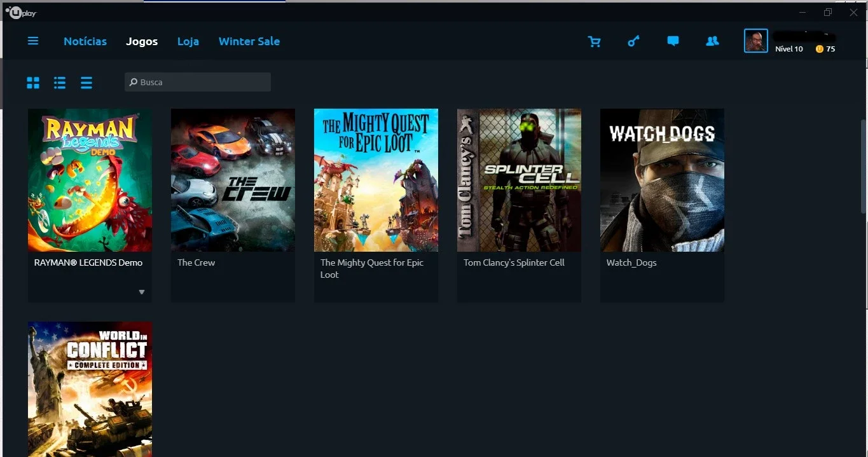Open the Winter Sale tab

249,41
